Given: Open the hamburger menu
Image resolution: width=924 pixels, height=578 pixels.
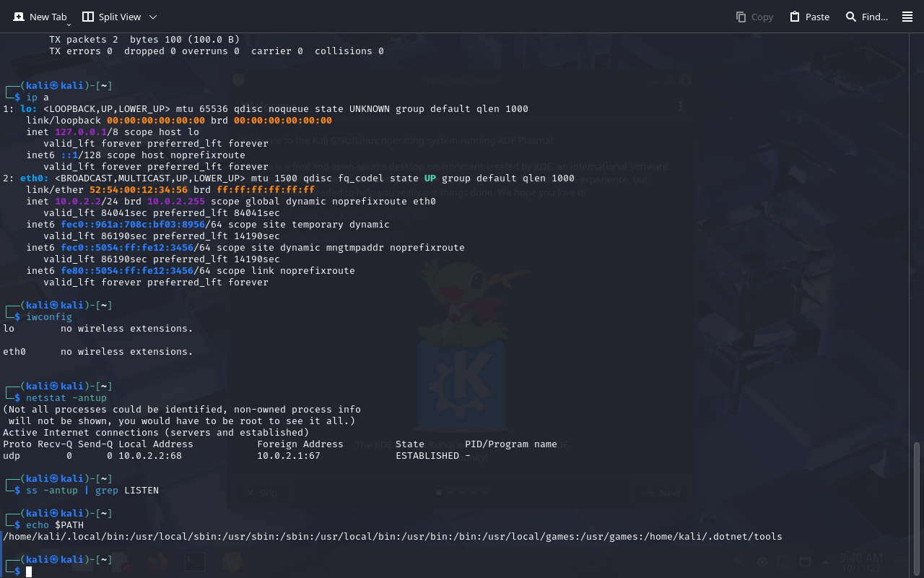Looking at the screenshot, I should (907, 17).
